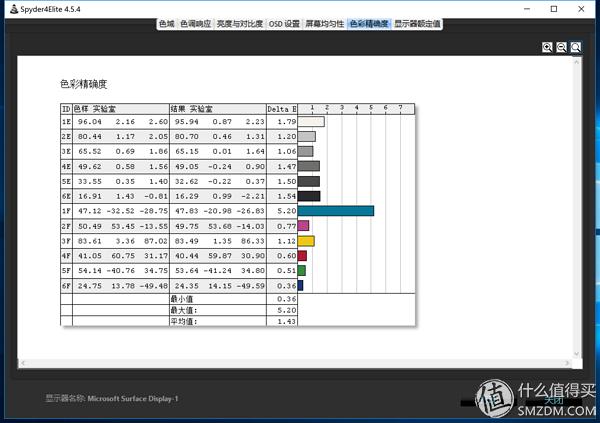600x423 pixels.
Task: Click the zoom in magnifier icon
Action: (x=548, y=47)
